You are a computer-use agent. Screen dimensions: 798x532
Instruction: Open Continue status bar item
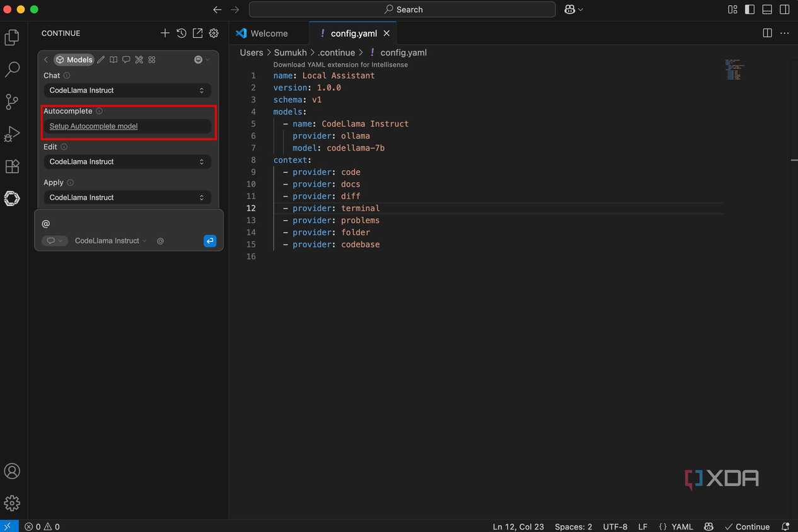point(748,527)
